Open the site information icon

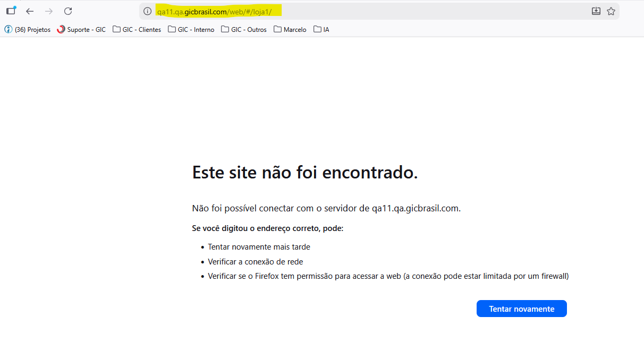(148, 11)
